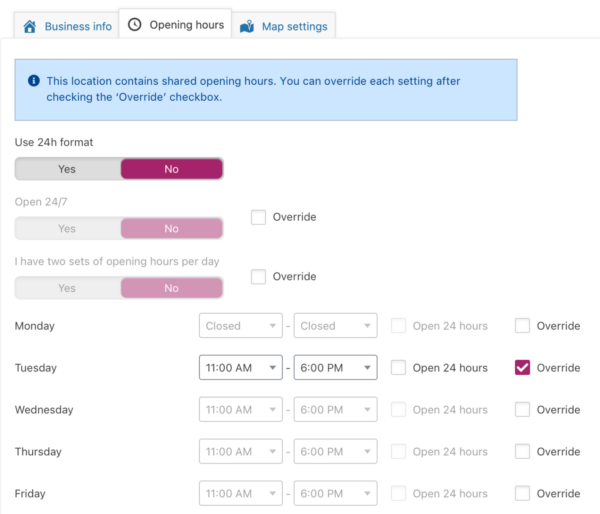Tick the Monday Override checkbox
Screen dimensions: 600x514
click(x=523, y=326)
